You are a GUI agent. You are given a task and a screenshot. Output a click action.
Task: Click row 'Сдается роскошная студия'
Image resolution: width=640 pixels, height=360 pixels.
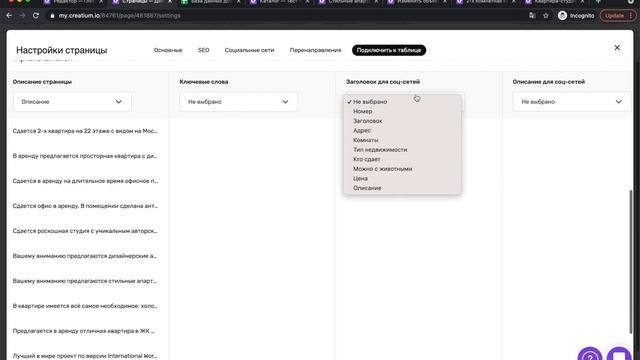[85, 231]
